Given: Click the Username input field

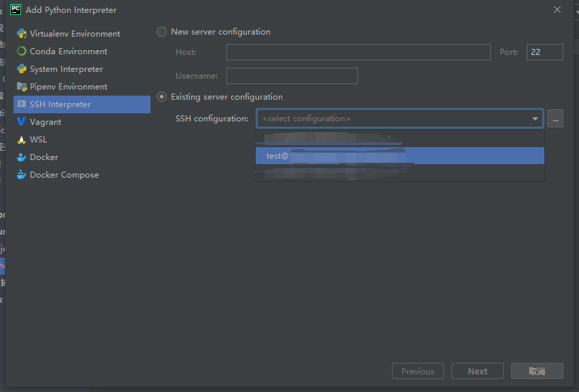Looking at the screenshot, I should (292, 76).
